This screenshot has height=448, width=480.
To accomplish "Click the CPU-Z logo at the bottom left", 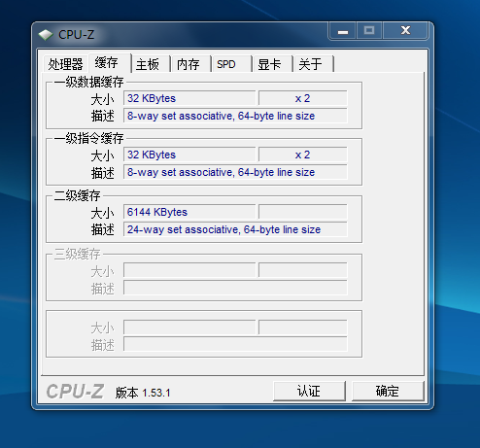I will coord(75,392).
